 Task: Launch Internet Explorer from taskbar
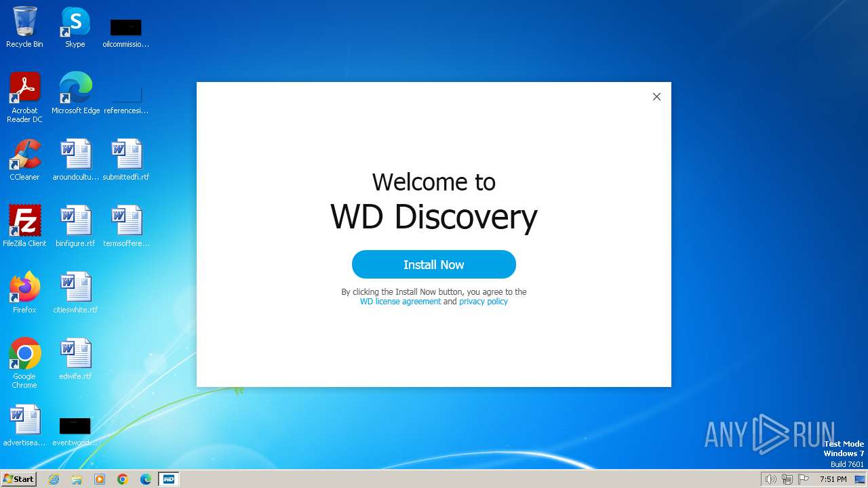(x=54, y=479)
